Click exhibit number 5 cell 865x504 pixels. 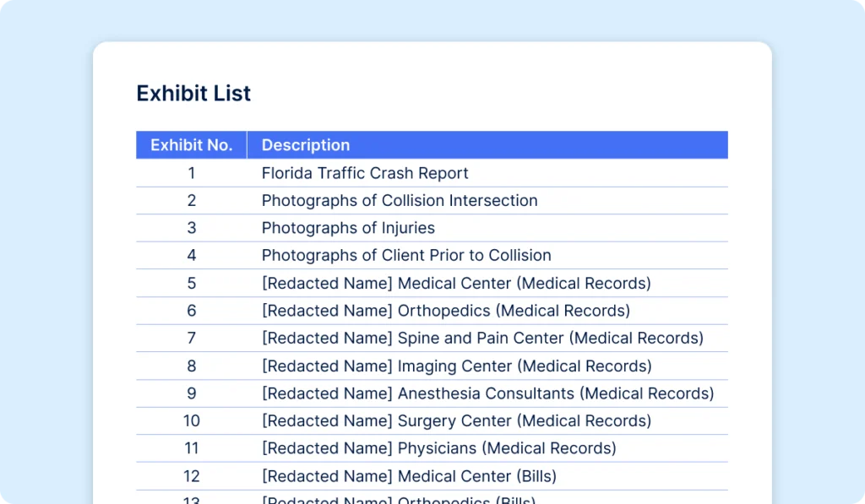(192, 283)
